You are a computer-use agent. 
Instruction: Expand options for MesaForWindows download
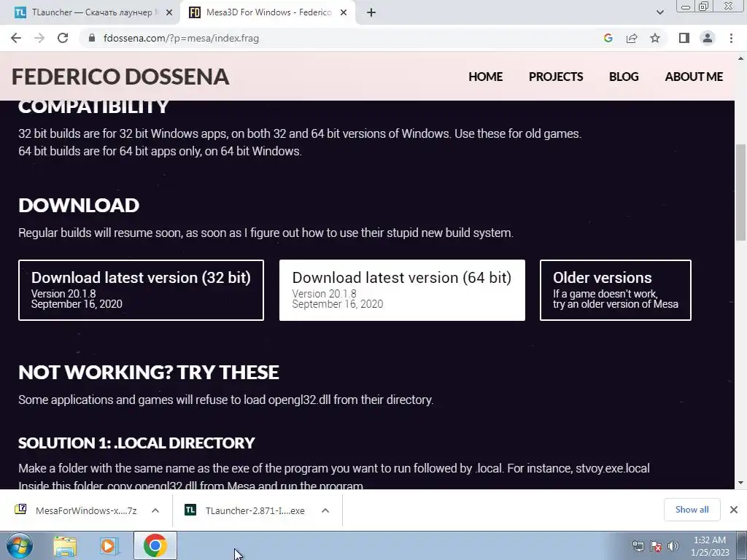(x=155, y=510)
